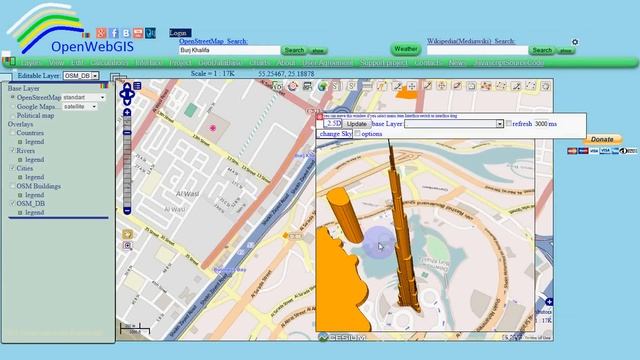Click the yellow arrow map tool
640x360 pixels.
tap(127, 234)
